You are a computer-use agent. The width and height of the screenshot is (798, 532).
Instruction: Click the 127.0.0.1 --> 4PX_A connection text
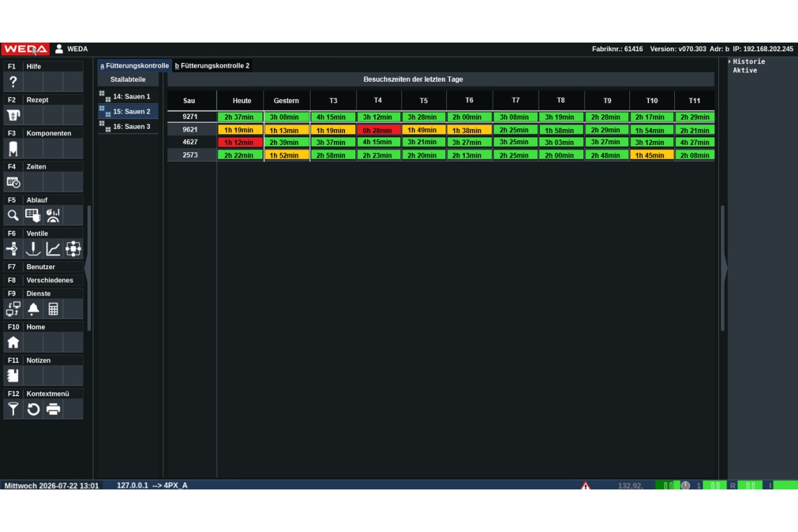pos(152,485)
